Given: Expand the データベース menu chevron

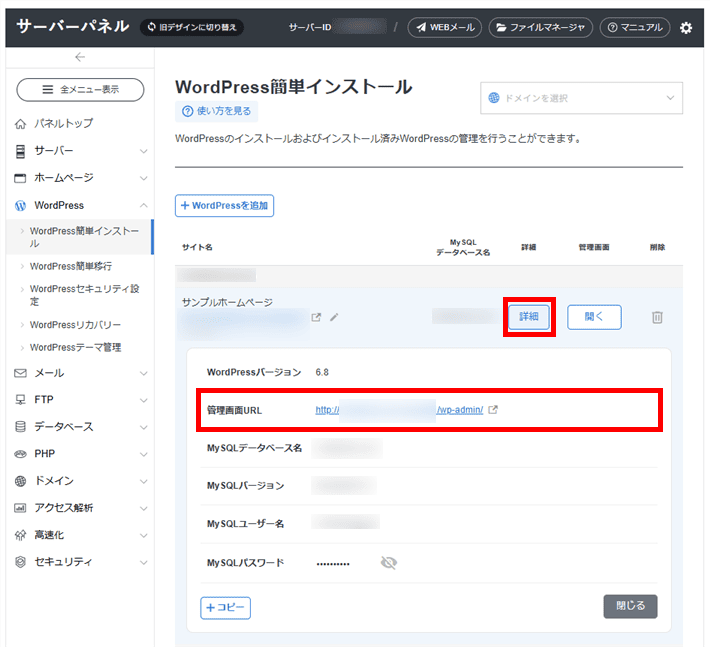Looking at the screenshot, I should 144,427.
